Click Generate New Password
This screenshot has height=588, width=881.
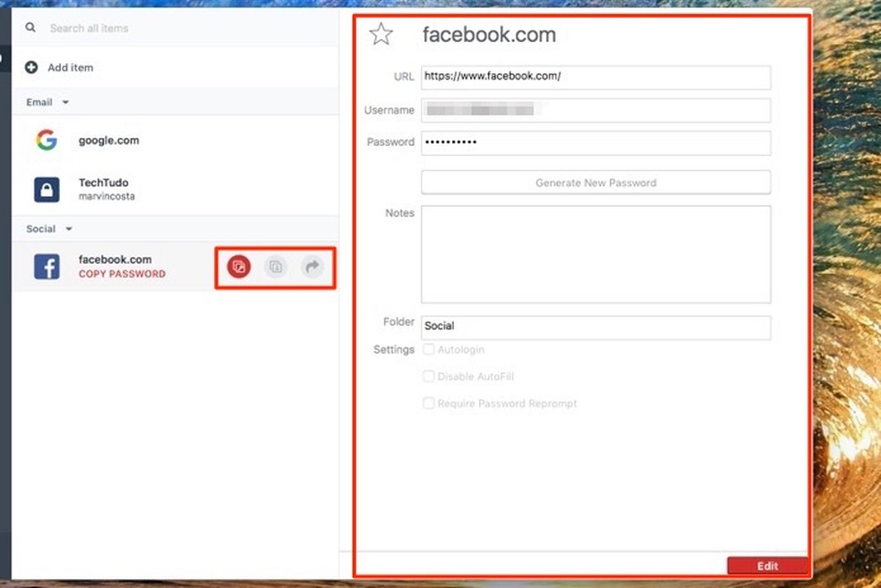click(595, 182)
